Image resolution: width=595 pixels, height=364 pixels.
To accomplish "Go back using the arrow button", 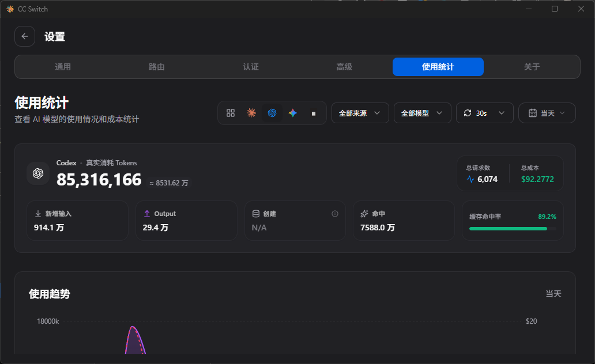I will [x=25, y=36].
